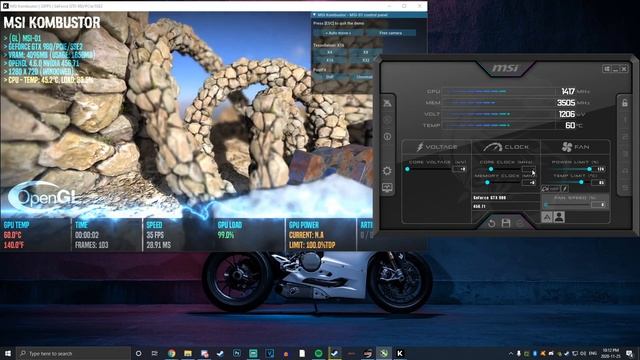Click the ENG language indicator in tray
The width and height of the screenshot is (640, 360).
593,353
